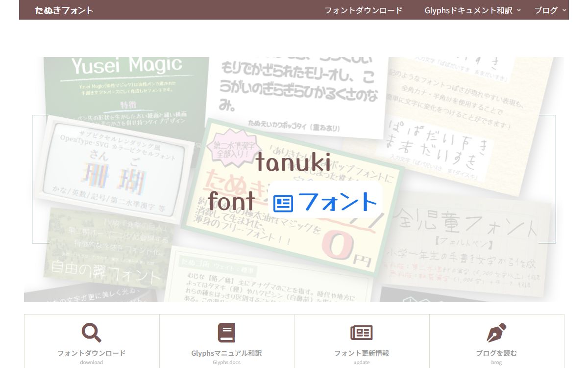588x368 pixels.
Task: Click the 'update' caption text
Action: pos(362,363)
